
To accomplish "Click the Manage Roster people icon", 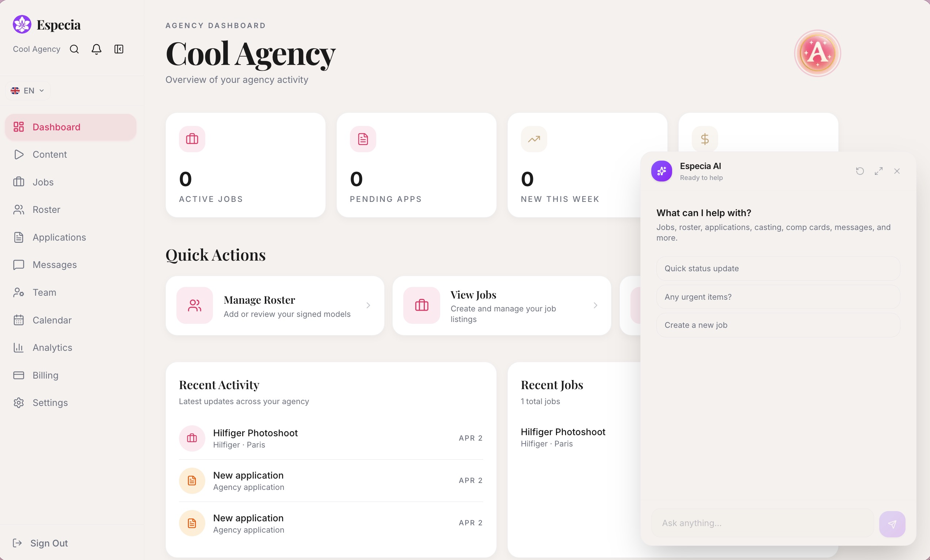I will point(195,306).
